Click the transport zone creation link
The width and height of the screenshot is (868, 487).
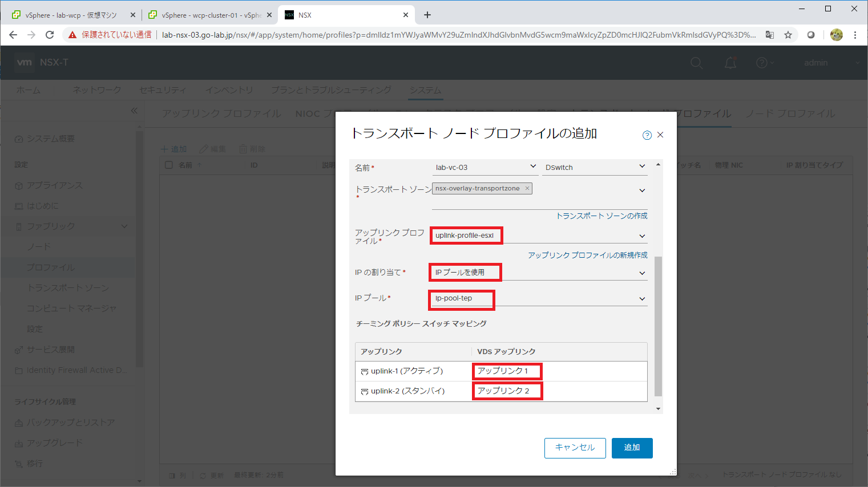click(601, 216)
